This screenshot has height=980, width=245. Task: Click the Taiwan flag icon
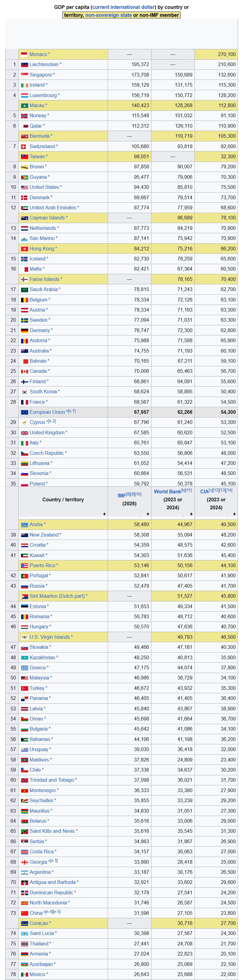(24, 157)
